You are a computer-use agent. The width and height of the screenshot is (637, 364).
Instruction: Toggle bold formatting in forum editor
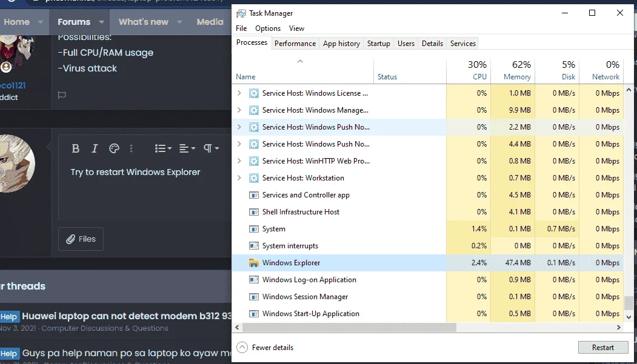click(x=75, y=148)
